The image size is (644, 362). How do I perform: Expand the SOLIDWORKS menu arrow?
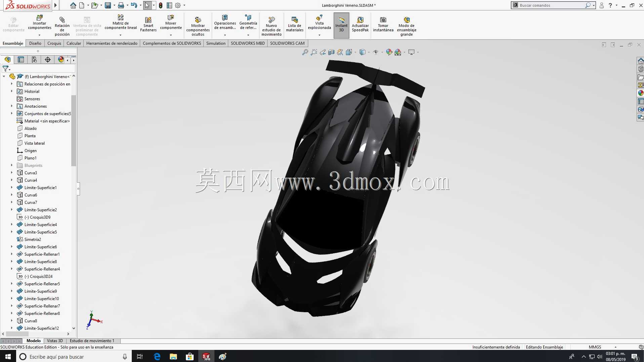click(x=56, y=5)
